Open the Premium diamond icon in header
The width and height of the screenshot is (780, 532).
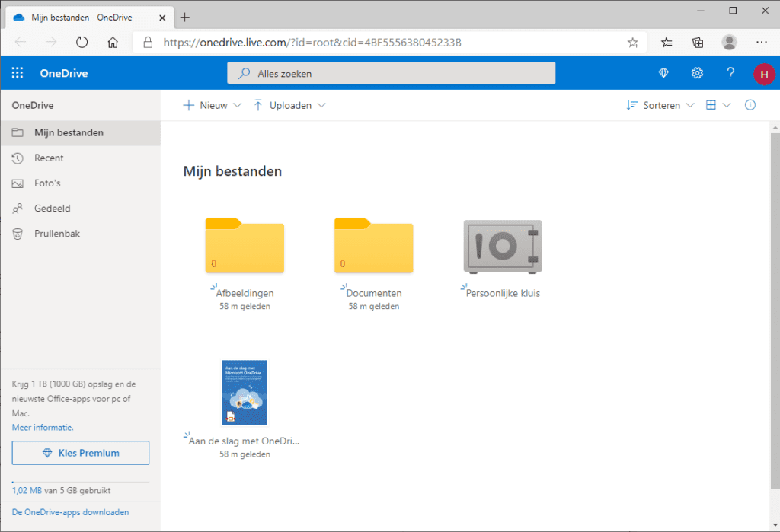(663, 73)
